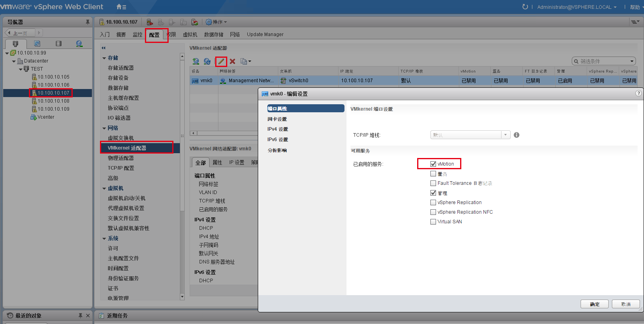This screenshot has height=324, width=644.
Task: Click the 近期任务 tasks panel icon
Action: (x=102, y=316)
